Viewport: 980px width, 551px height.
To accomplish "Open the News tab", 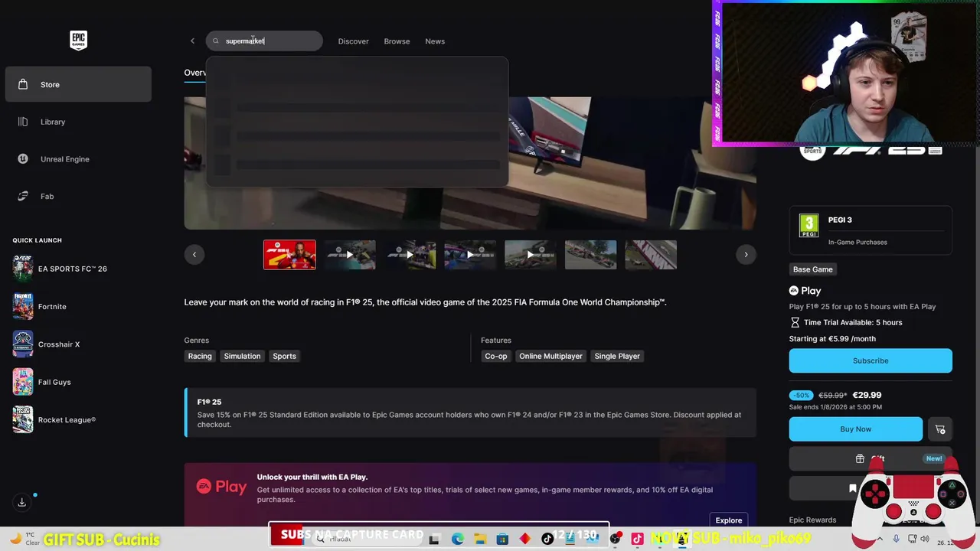I will 435,41.
